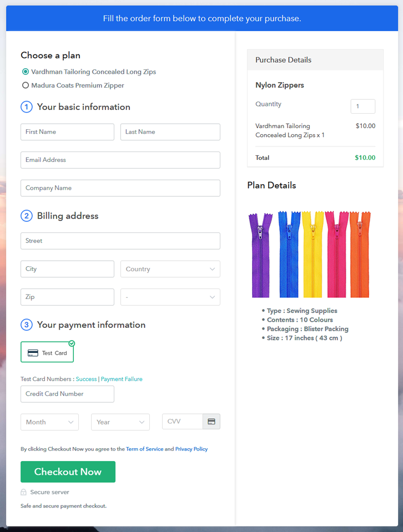This screenshot has width=403, height=532.
Task: Click the credit card icon in Test Card
Action: [x=33, y=353]
